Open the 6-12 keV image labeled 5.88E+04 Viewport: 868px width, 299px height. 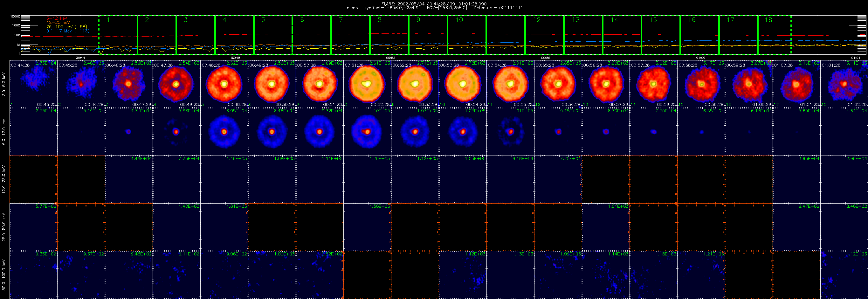tap(176, 132)
